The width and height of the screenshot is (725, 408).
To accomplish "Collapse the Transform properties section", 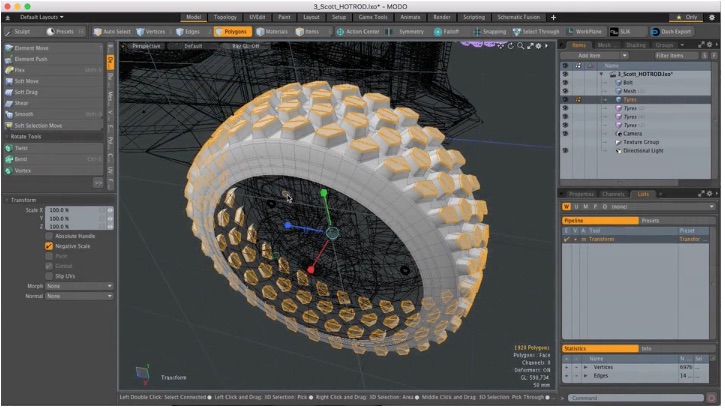I will (x=7, y=200).
